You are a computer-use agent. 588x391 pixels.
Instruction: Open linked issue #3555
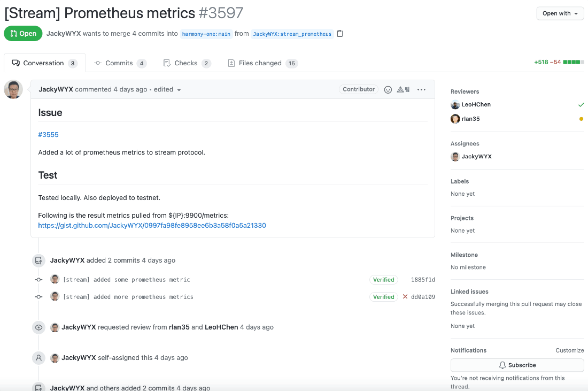coord(48,134)
